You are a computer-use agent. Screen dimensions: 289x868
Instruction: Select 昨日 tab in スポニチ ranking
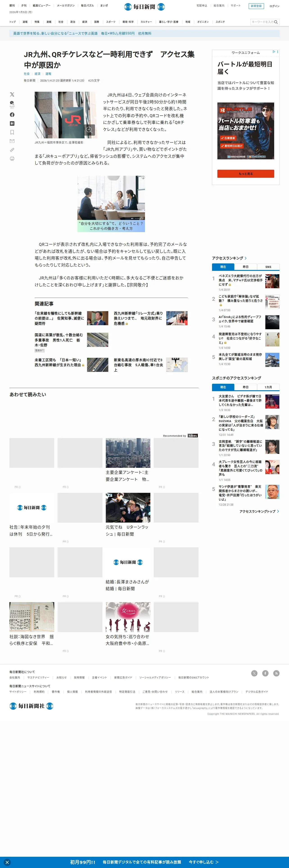[x=246, y=387]
